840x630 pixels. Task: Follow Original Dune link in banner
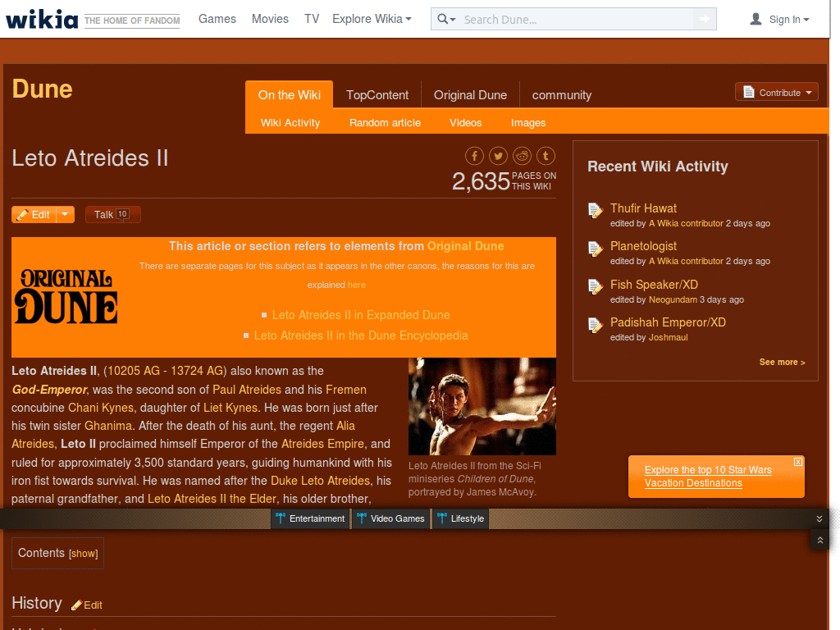[x=466, y=246]
